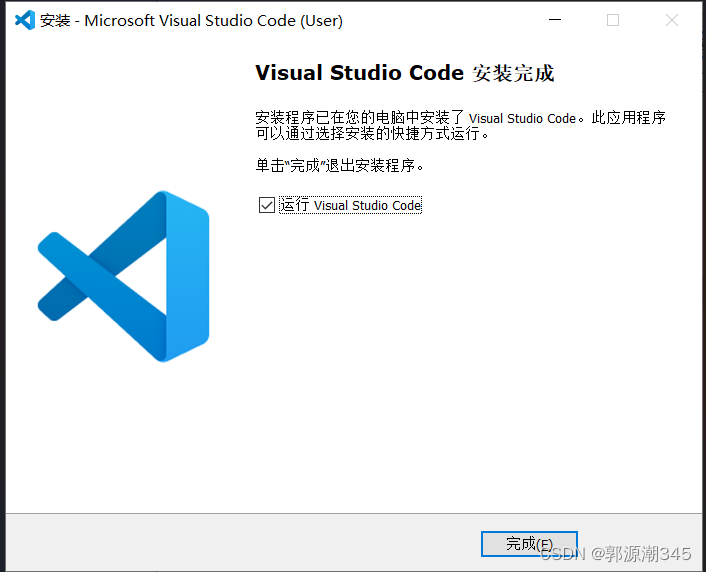The image size is (706, 572).
Task: Minimize the installer window
Action: coord(555,20)
